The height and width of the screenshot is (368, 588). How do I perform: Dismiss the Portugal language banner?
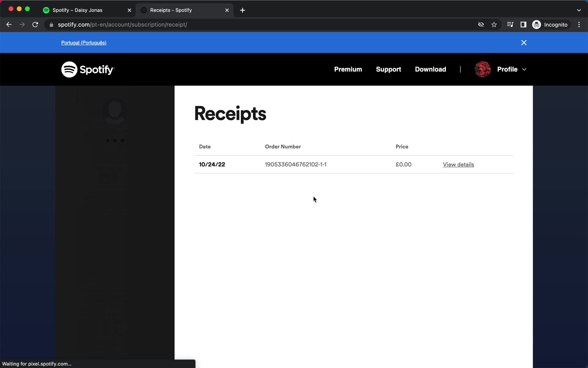pos(524,42)
